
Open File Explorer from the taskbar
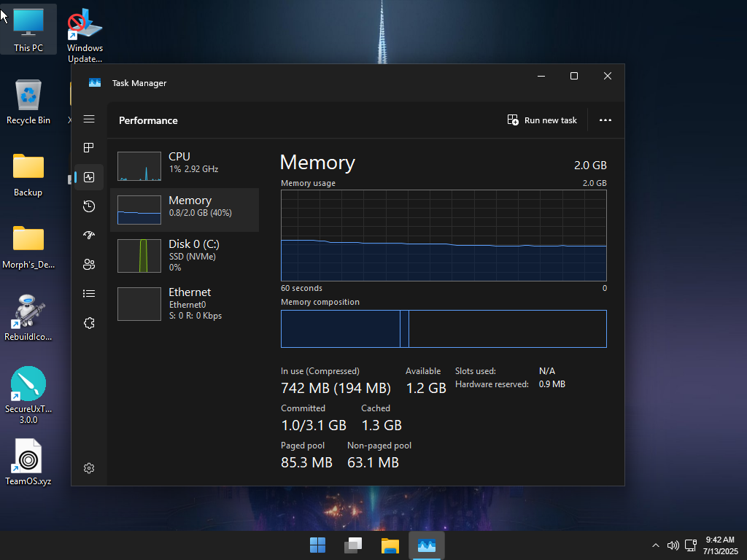click(x=390, y=545)
